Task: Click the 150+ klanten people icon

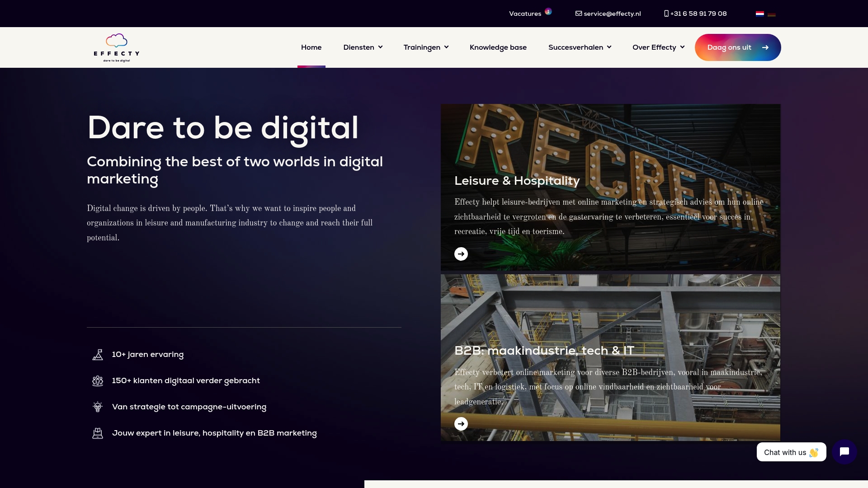Action: click(98, 381)
